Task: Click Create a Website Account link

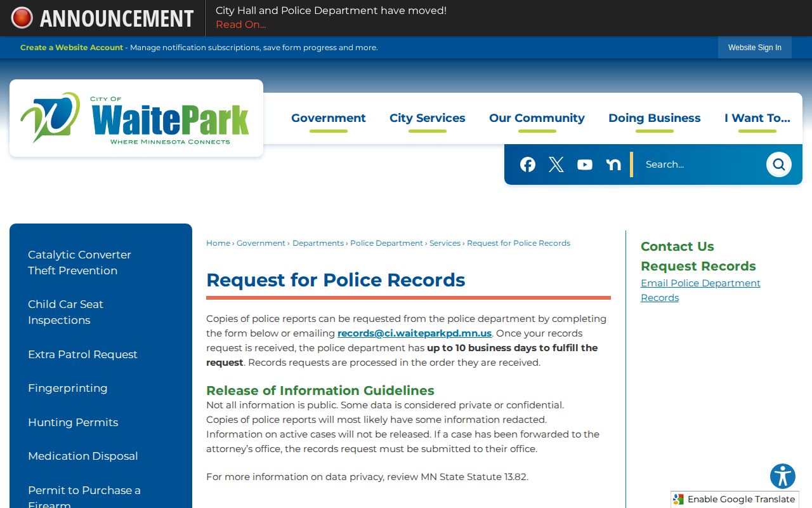Action: point(72,48)
